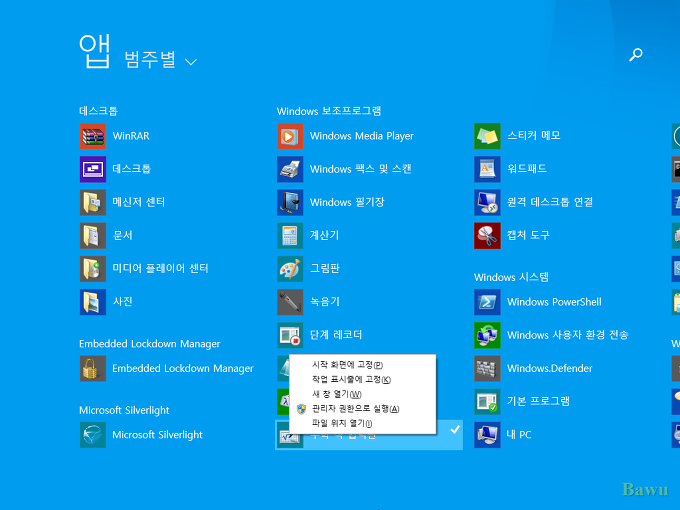Open the 기본 프로그램 icon
Screen dimensions: 680x510
click(487, 401)
